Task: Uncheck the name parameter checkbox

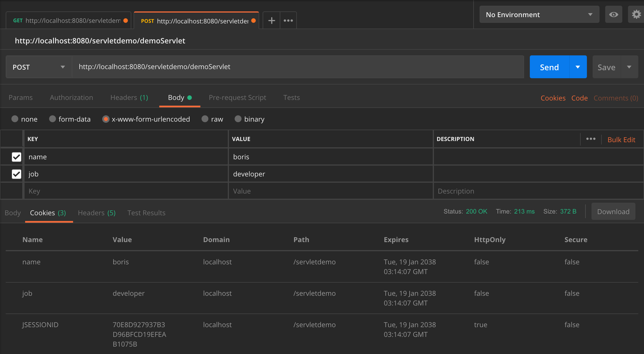Action: click(17, 157)
